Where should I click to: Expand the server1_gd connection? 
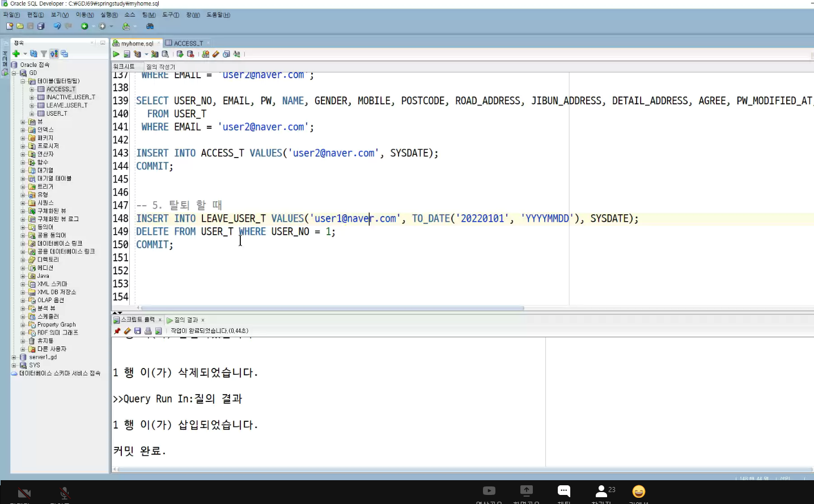14,357
